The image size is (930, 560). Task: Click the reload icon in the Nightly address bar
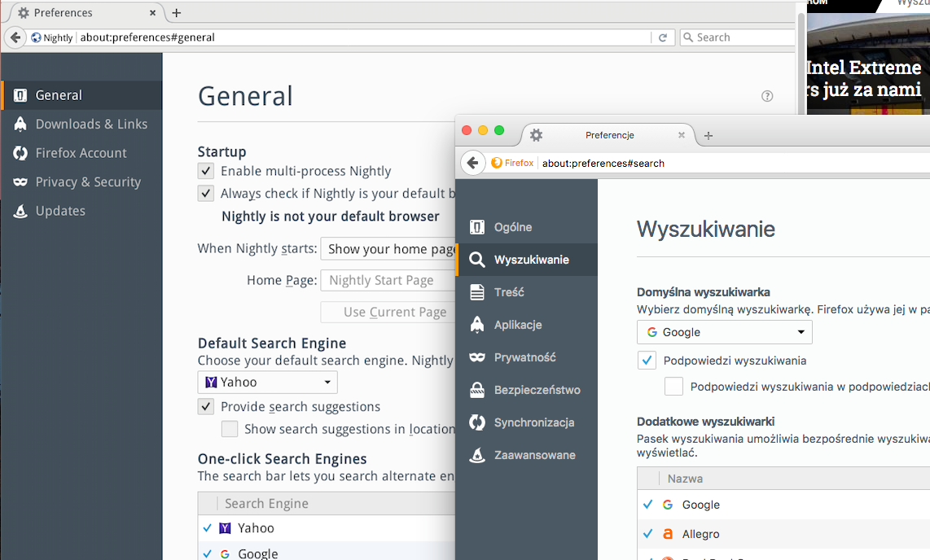point(663,37)
